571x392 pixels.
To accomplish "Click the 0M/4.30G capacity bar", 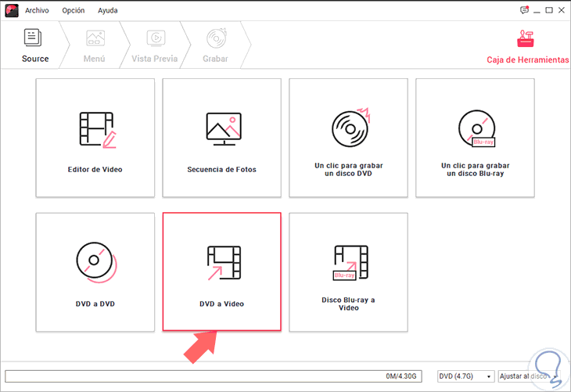I will click(214, 376).
